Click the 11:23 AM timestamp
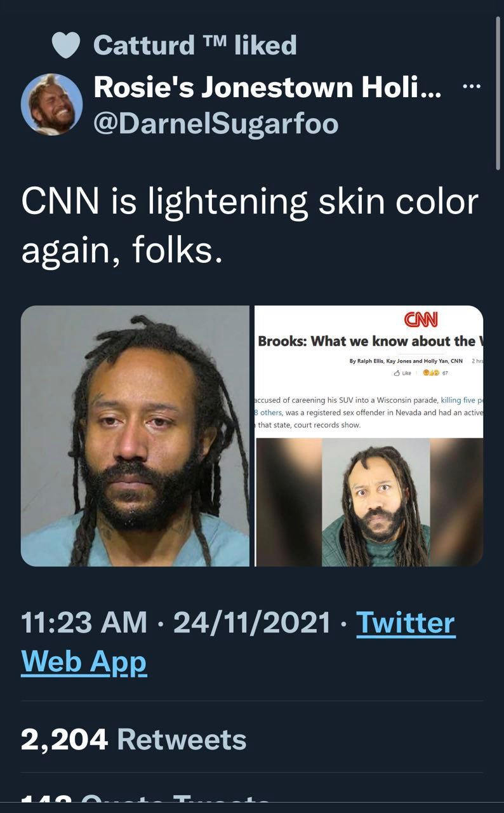Image resolution: width=504 pixels, height=813 pixels. pos(84,622)
